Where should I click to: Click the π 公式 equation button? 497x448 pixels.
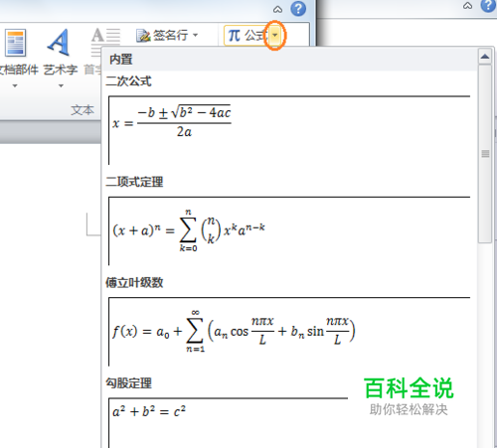pyautogui.click(x=247, y=35)
